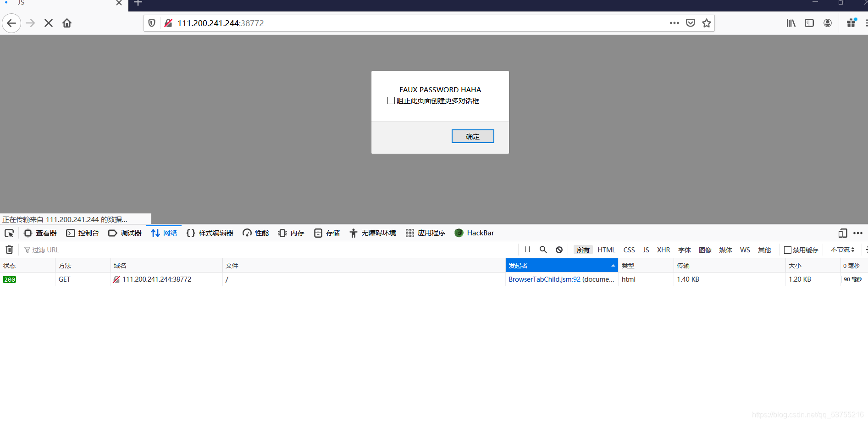Open 存储 storage tab

[x=327, y=233]
